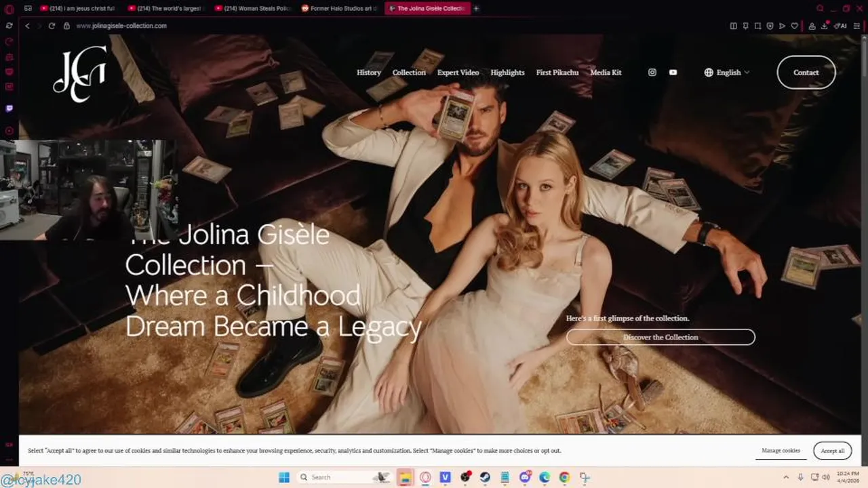868x488 pixels.
Task: Open the History menu item
Action: point(369,73)
